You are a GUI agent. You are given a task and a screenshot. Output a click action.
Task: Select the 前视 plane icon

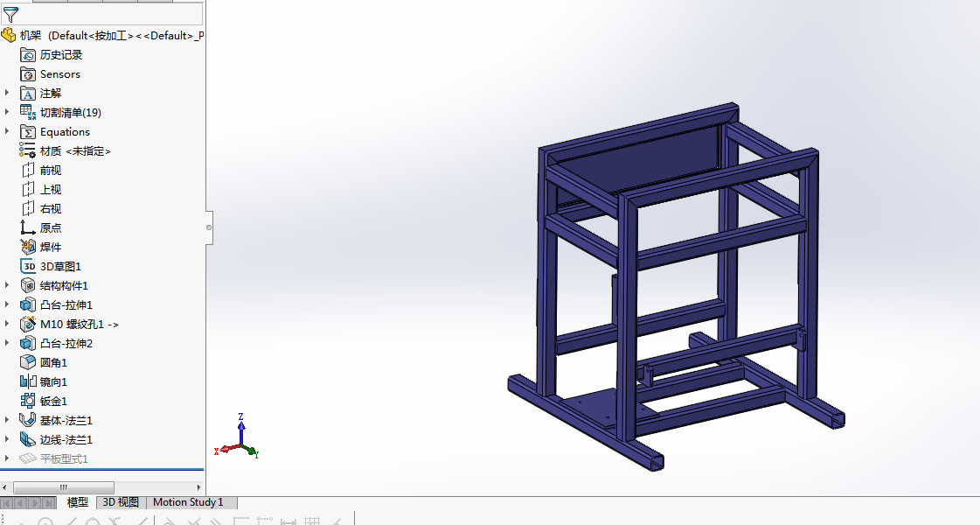[x=27, y=171]
